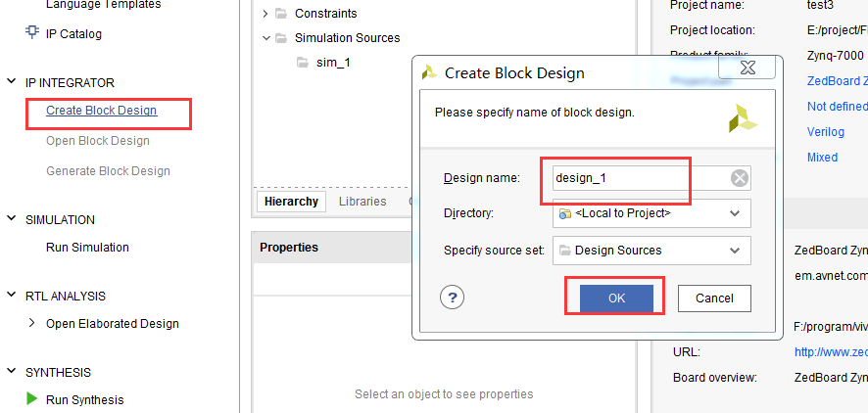Cancel the Create Block Design dialog
Image resolution: width=868 pixels, height=413 pixels.
pos(714,298)
